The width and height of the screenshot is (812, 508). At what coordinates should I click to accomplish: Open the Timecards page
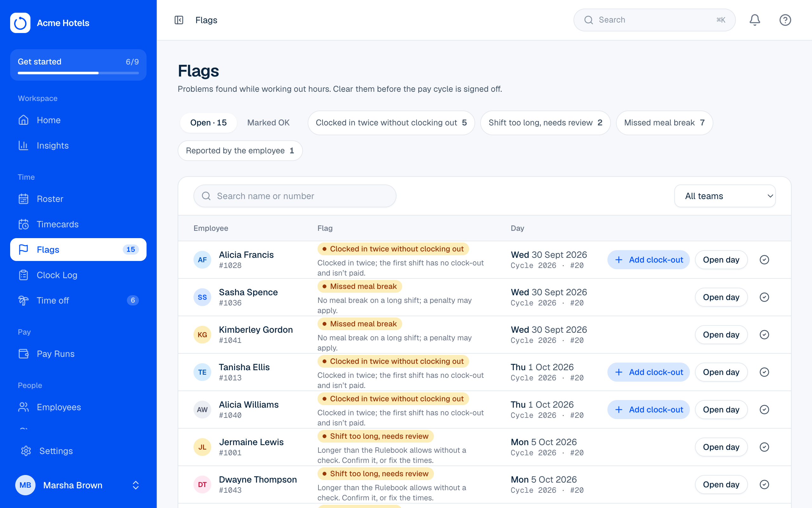[x=78, y=224]
